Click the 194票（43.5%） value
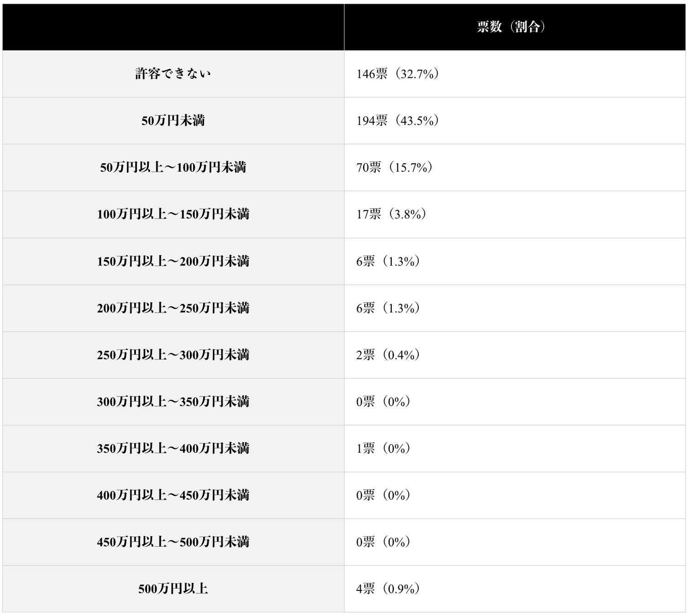The image size is (689, 616). coord(397,120)
